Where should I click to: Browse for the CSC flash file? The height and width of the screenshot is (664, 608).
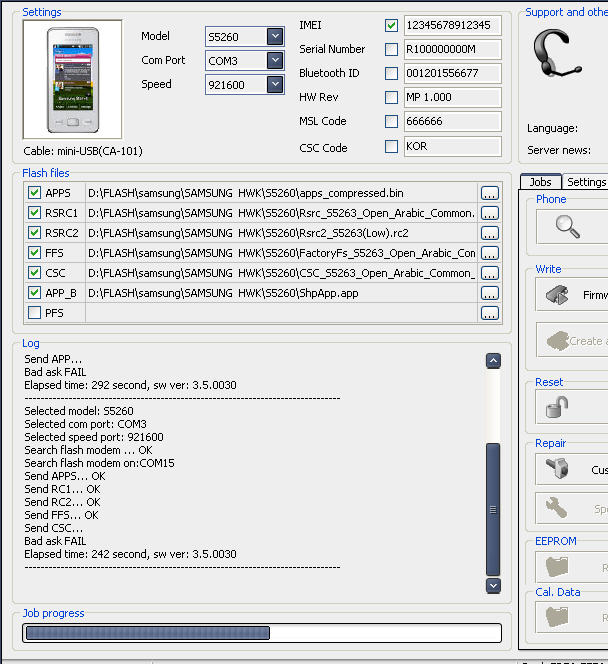coord(489,273)
